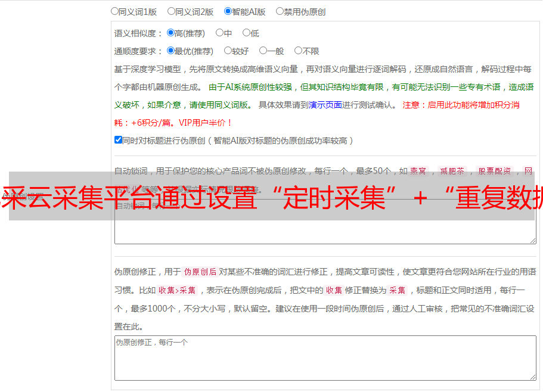The height and width of the screenshot is (392, 543).
Task: Set 通顺度要求 to 较好
Action: click(x=228, y=51)
